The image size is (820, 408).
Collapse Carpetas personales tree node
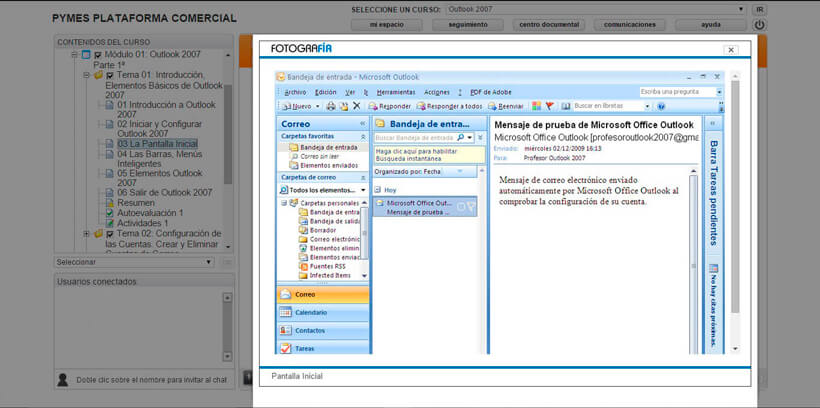pyautogui.click(x=284, y=203)
